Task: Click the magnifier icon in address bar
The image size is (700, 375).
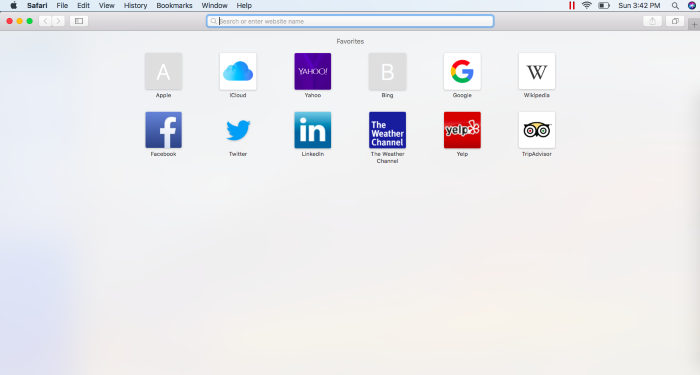Action: point(213,21)
